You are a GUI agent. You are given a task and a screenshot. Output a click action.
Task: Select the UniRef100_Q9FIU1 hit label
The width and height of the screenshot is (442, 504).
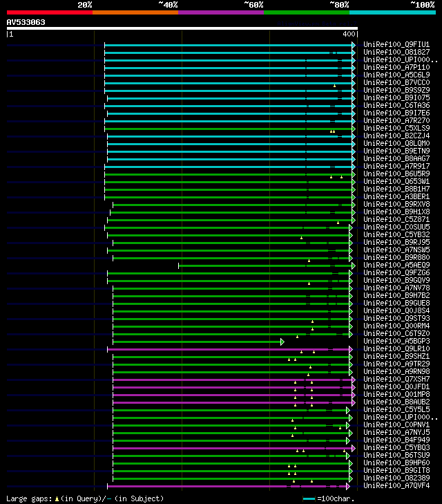tap(396, 44)
